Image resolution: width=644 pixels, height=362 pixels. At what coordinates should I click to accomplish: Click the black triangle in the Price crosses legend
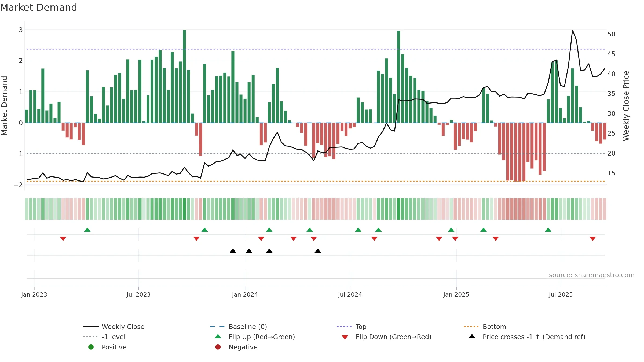coord(472,336)
